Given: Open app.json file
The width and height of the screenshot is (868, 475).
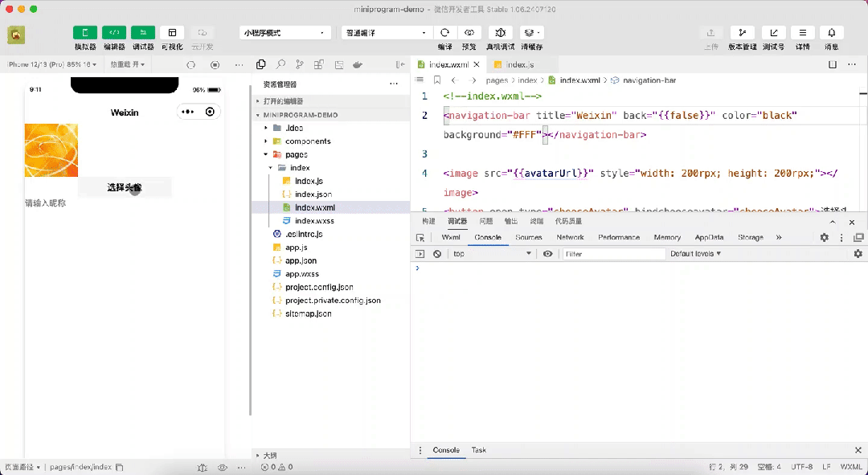Looking at the screenshot, I should 330,260.
